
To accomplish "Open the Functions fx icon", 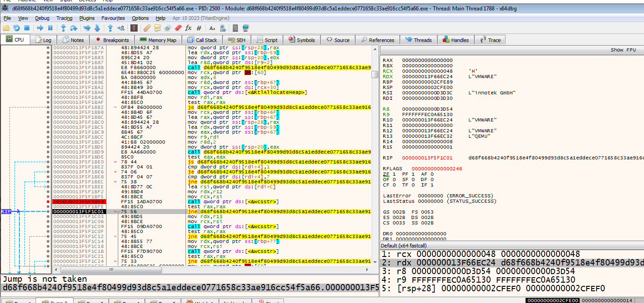I will pyautogui.click(x=188, y=28).
